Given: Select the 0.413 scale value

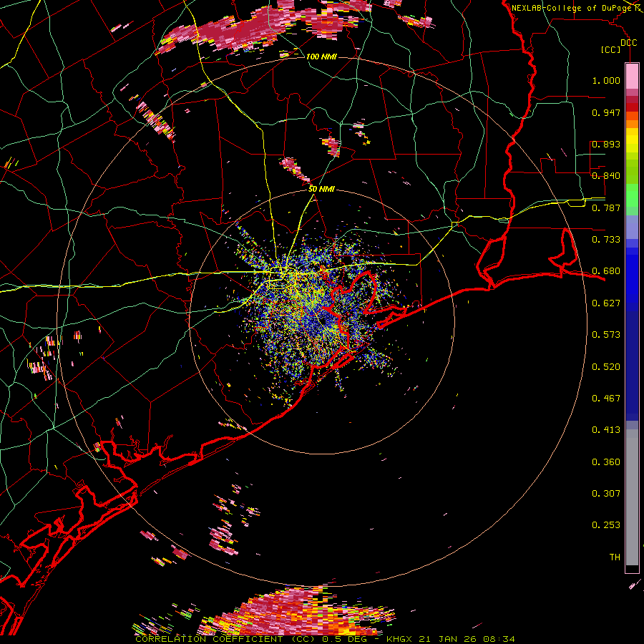Looking at the screenshot, I should pyautogui.click(x=606, y=430).
